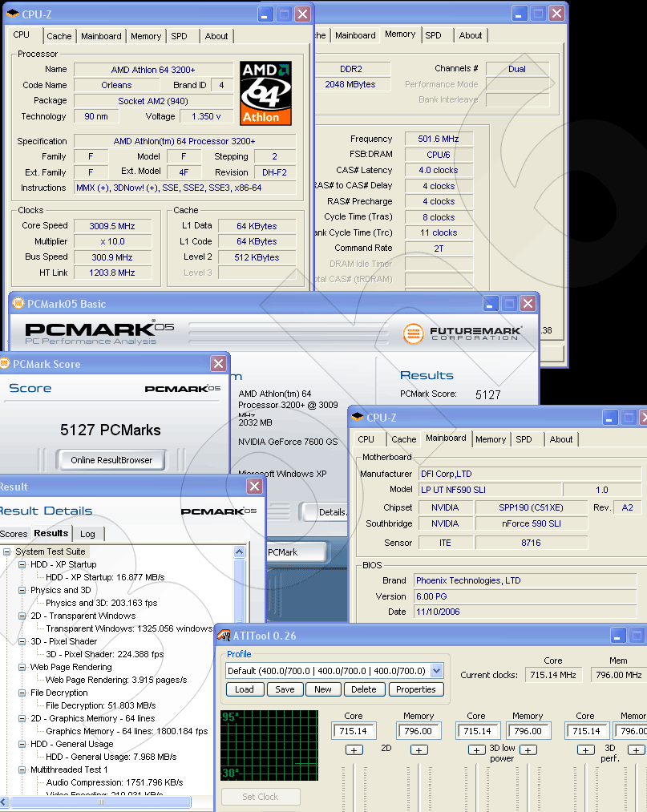Click Result Details vertical scrollbar up arrow
Screen dimensions: 647x812
(x=240, y=552)
